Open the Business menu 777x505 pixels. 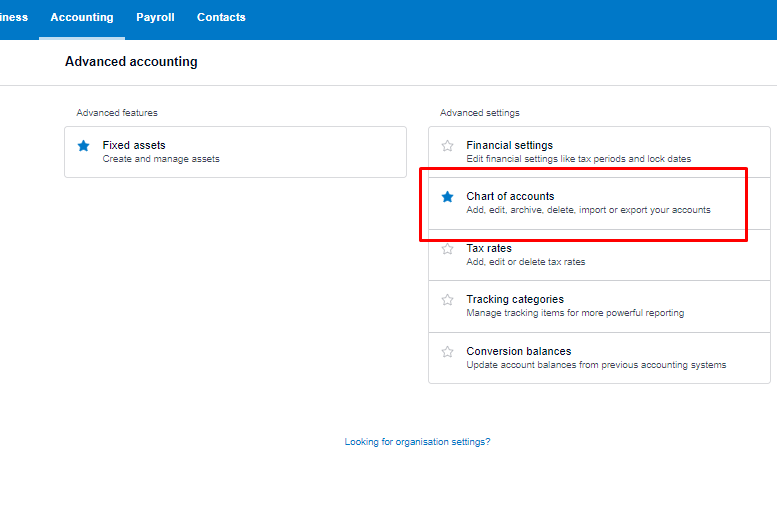click(x=14, y=17)
